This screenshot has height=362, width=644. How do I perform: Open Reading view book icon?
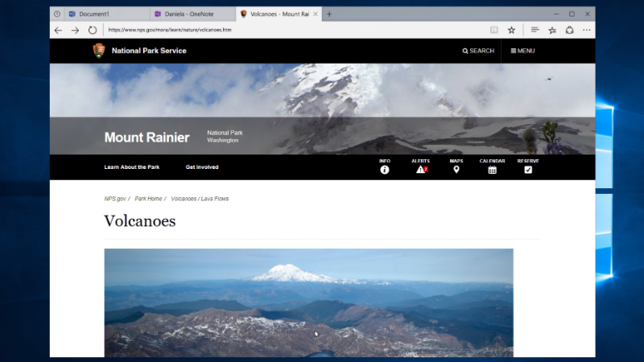click(x=494, y=30)
